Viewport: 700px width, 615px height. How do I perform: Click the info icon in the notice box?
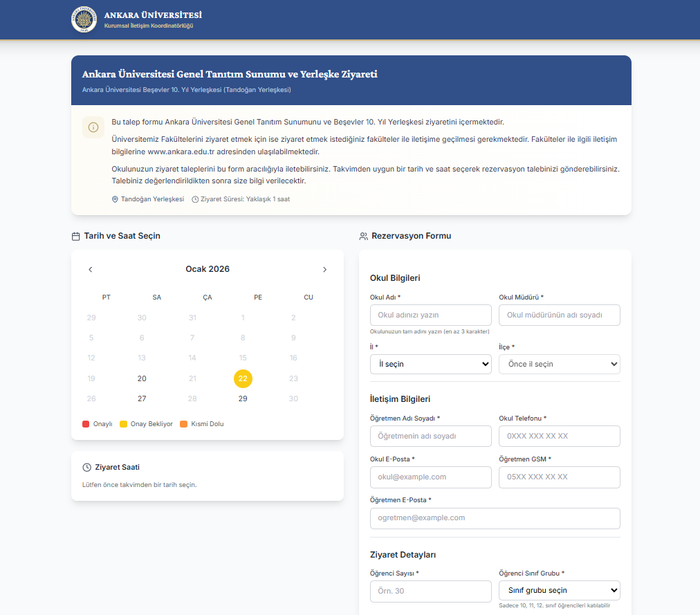coord(93,127)
